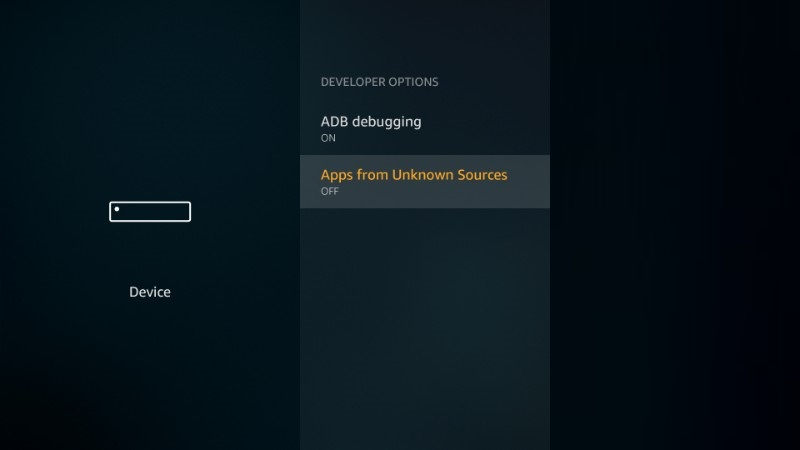Click the right edge of the highlighted row
Image resolution: width=800 pixels, height=450 pixels.
click(x=544, y=182)
